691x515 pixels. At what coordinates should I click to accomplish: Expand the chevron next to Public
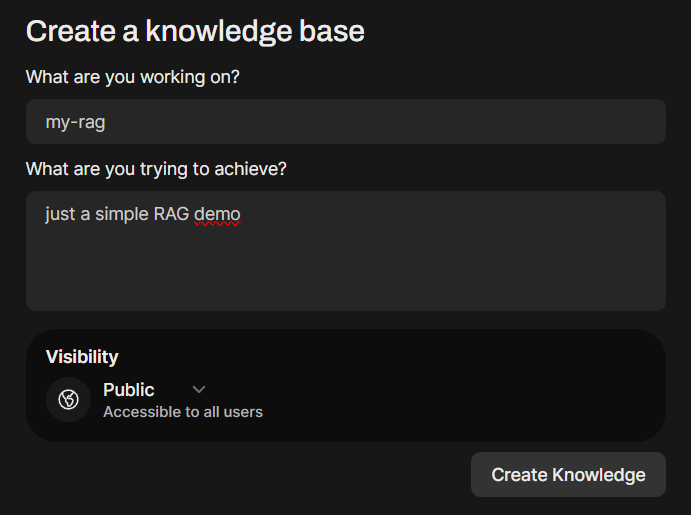click(198, 389)
